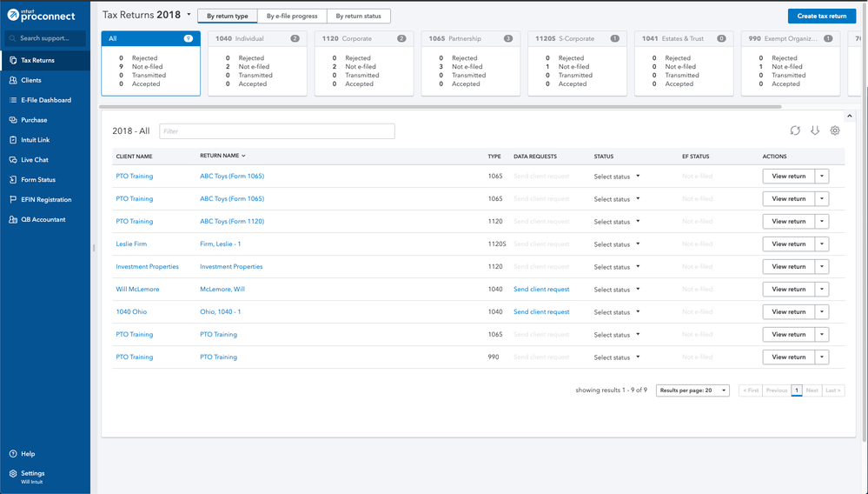Switch to By return status tab
This screenshot has width=868, height=494.
(359, 16)
